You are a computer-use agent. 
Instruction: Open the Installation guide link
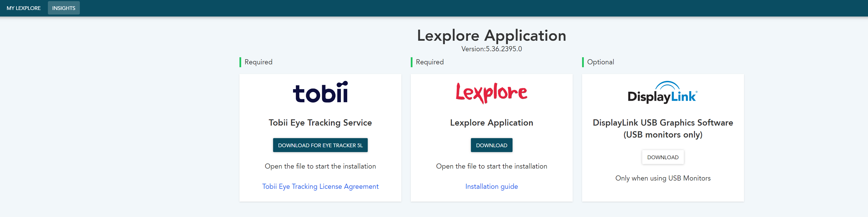[492, 186]
